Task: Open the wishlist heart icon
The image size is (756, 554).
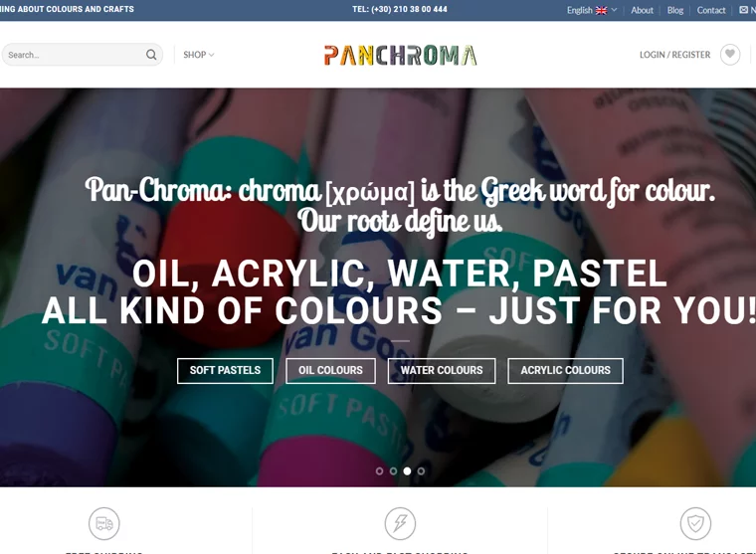Action: point(730,55)
